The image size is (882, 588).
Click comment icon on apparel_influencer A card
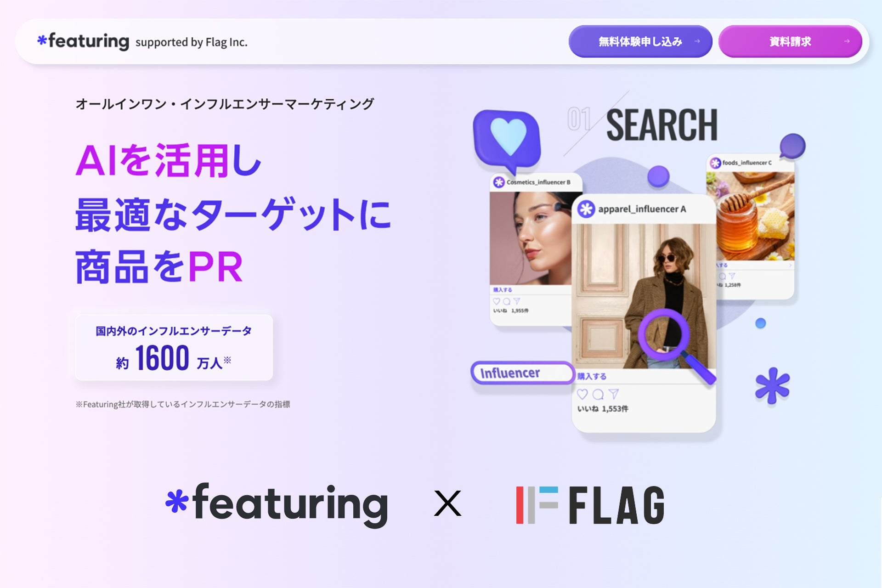598,394
